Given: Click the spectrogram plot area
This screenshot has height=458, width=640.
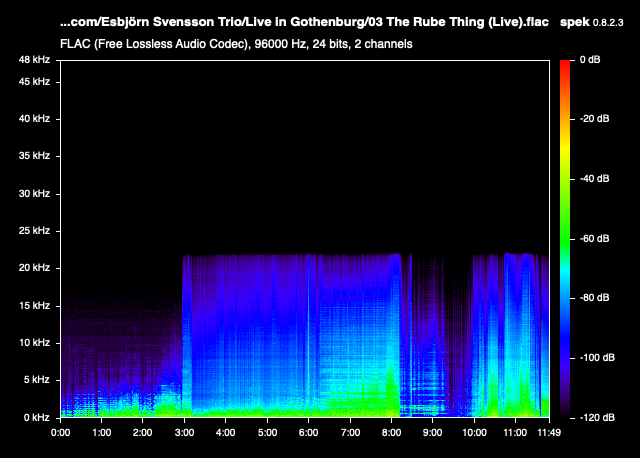Looking at the screenshot, I should 305,238.
